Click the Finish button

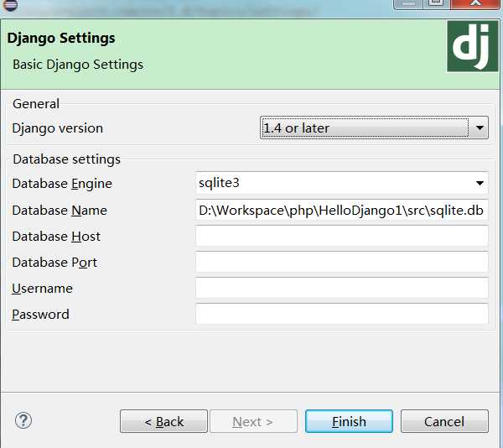coord(349,421)
